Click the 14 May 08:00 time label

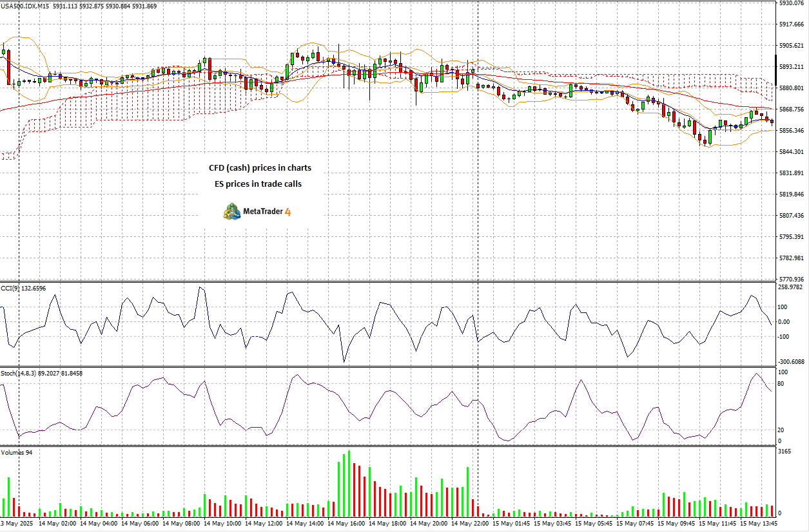click(180, 523)
